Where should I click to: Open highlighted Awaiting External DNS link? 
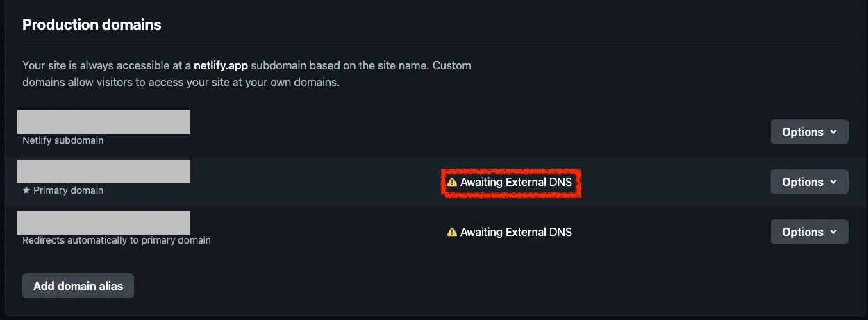pos(516,182)
